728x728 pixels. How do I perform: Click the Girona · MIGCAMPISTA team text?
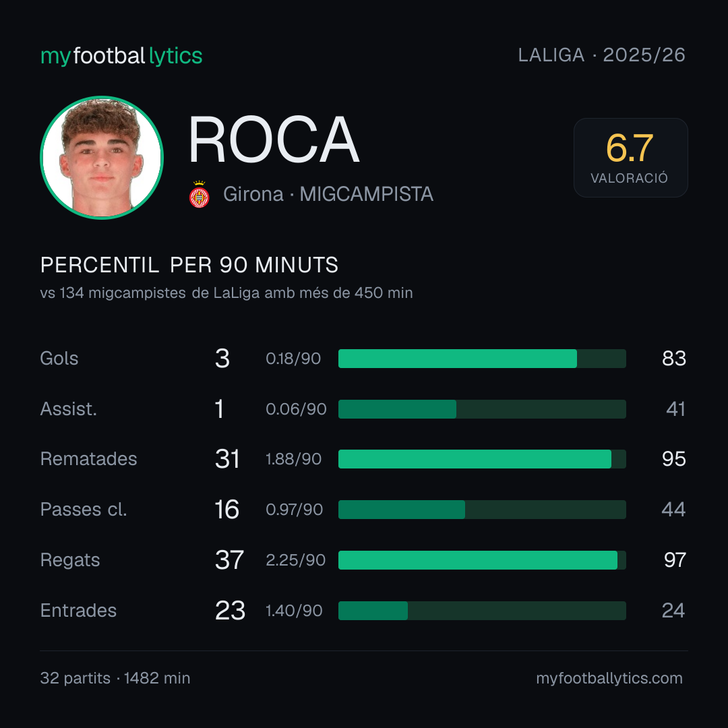[x=328, y=194]
